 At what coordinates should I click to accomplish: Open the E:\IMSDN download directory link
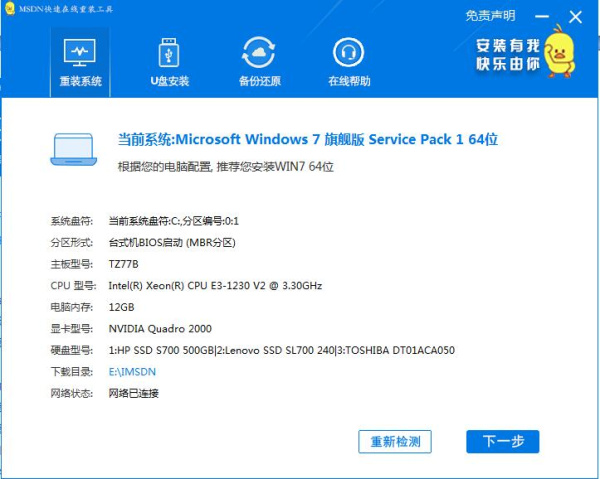click(x=132, y=372)
